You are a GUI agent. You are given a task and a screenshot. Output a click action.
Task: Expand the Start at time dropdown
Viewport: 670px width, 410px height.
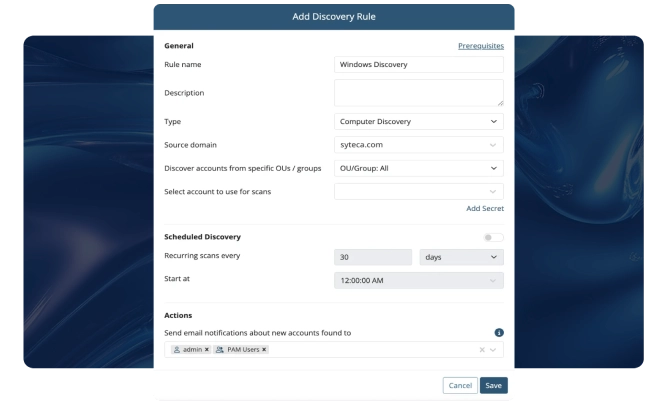[419, 281]
